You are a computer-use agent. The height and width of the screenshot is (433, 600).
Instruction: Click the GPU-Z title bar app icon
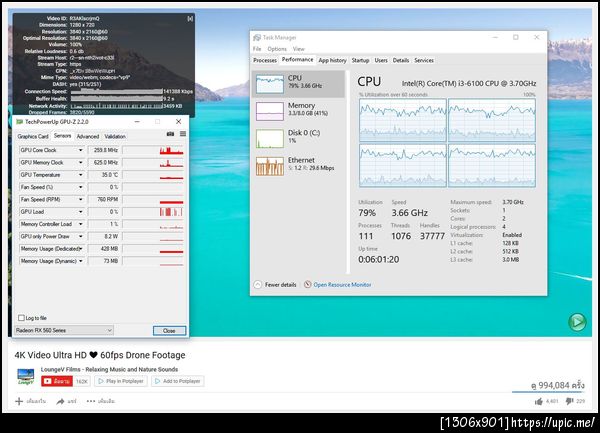click(x=19, y=122)
